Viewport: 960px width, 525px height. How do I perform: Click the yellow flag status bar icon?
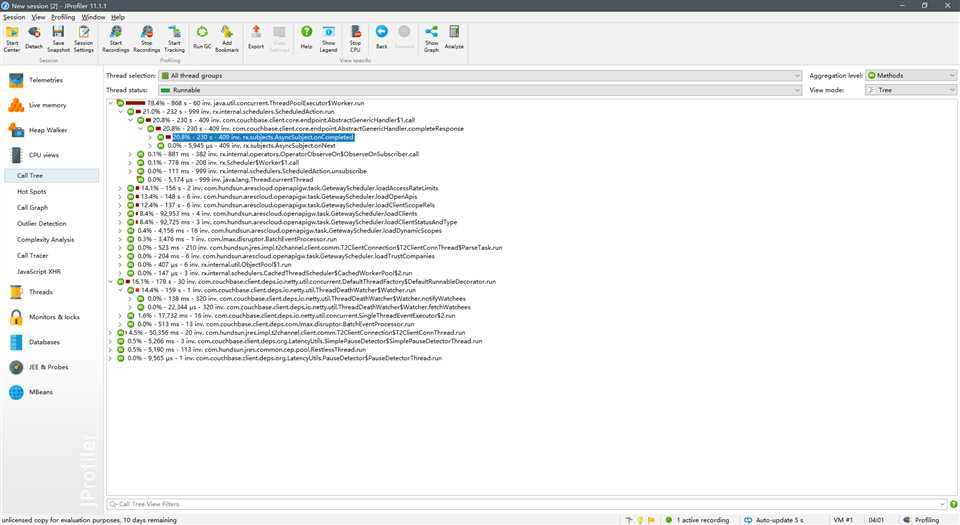click(651, 520)
